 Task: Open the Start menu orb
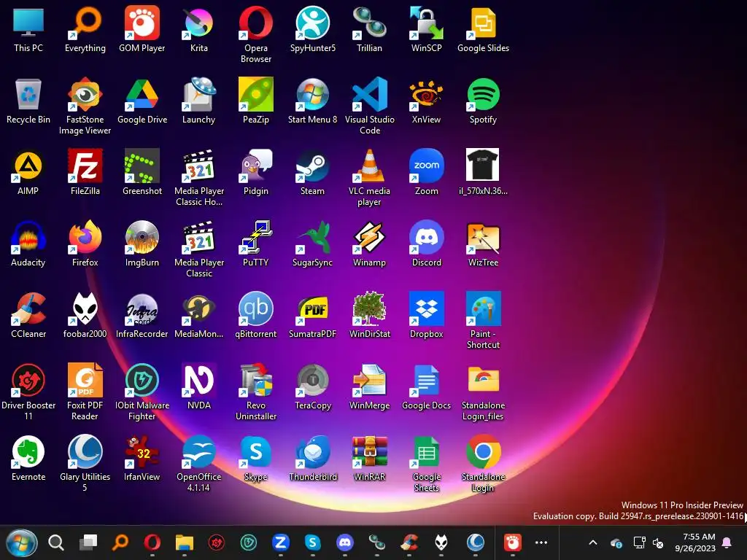pos(21,542)
